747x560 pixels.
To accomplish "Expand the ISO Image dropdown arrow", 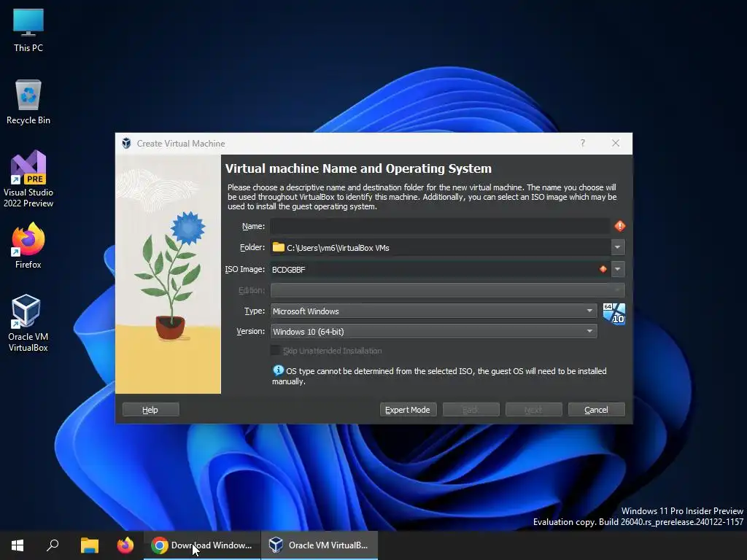I will click(x=617, y=269).
